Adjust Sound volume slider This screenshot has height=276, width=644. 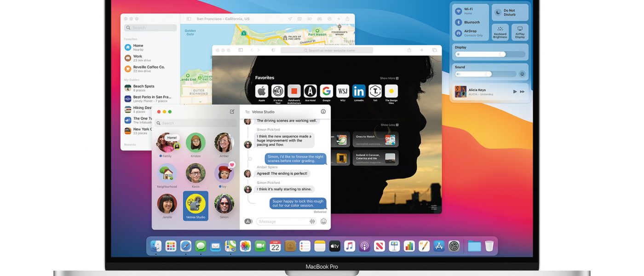pyautogui.click(x=485, y=74)
